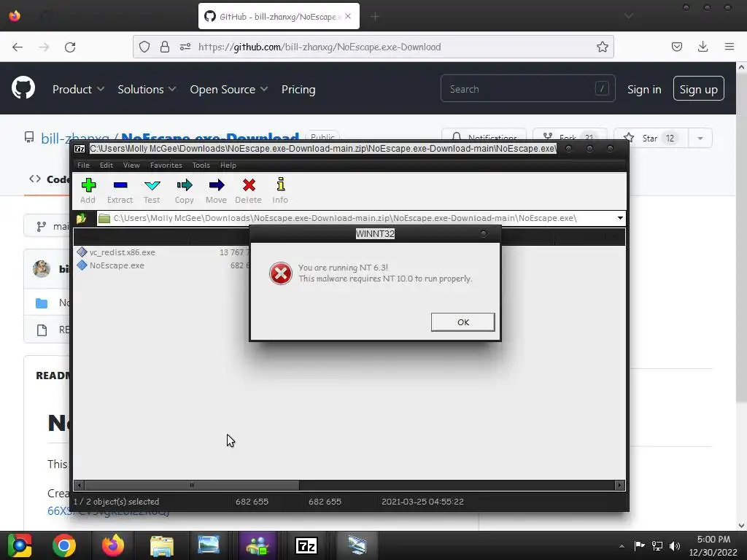Click the Add button in 7-Zip toolbar

click(x=88, y=191)
